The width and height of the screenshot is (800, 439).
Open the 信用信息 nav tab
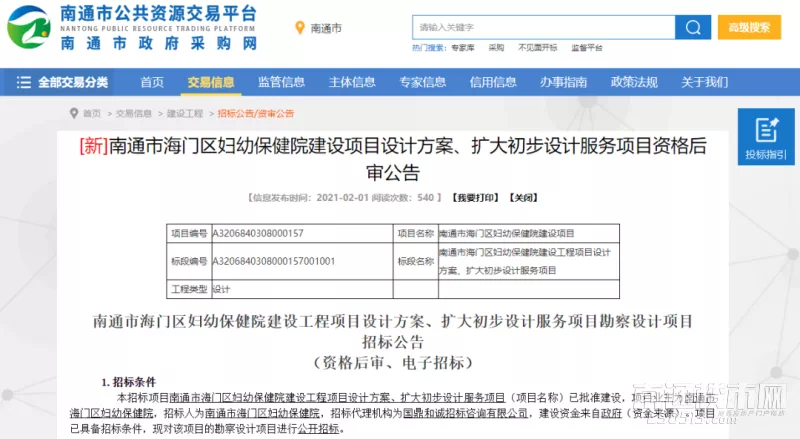[x=493, y=82]
